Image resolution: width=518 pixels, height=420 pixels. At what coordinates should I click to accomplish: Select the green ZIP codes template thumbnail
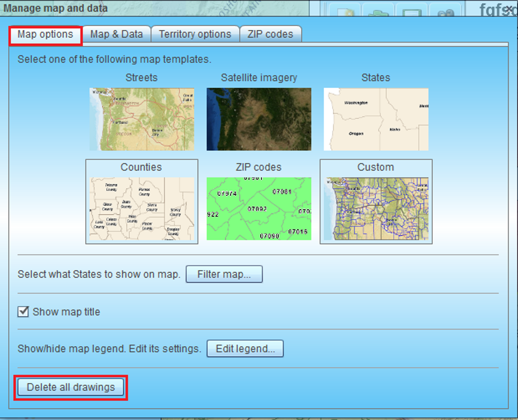(x=259, y=209)
